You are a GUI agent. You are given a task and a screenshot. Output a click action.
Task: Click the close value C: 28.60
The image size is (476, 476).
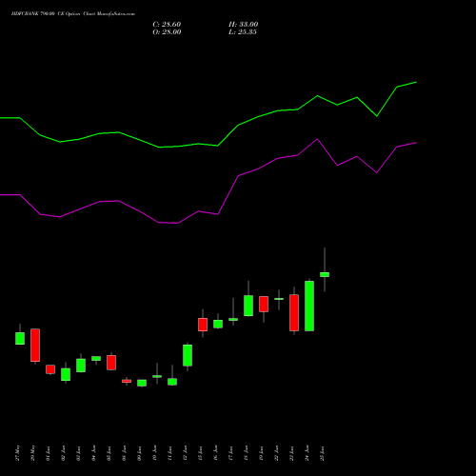(x=167, y=25)
